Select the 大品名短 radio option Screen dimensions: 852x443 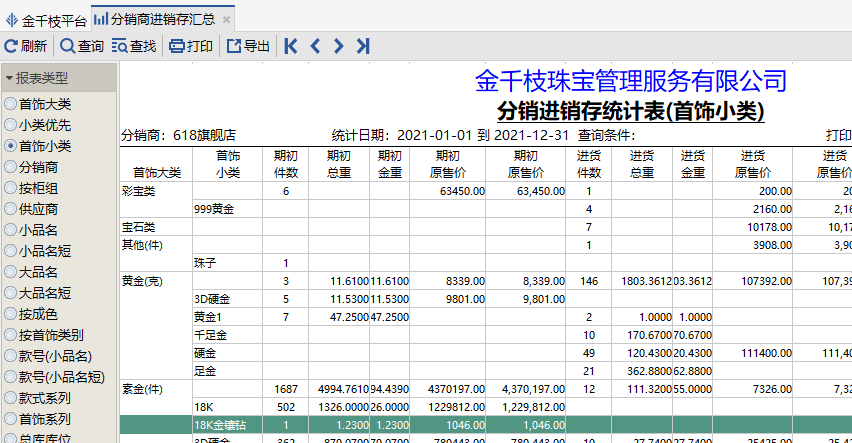coord(10,292)
